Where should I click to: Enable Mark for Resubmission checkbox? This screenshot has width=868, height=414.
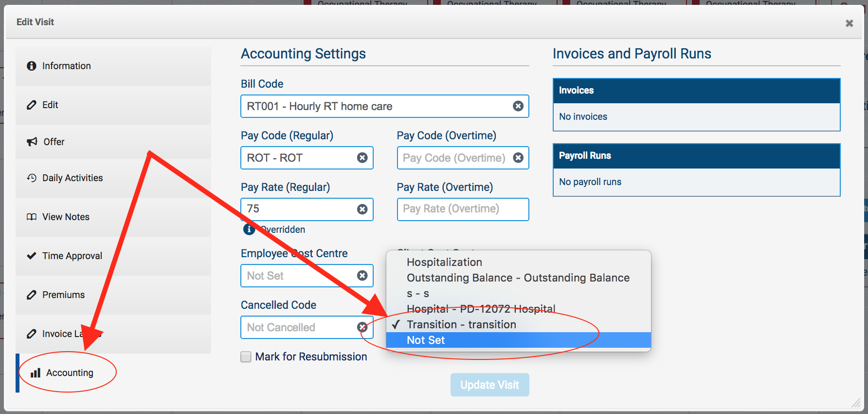tap(246, 357)
